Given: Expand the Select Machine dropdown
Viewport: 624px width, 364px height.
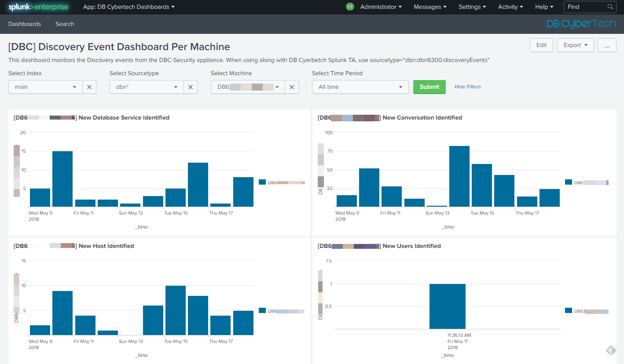Looking at the screenshot, I should (248, 87).
